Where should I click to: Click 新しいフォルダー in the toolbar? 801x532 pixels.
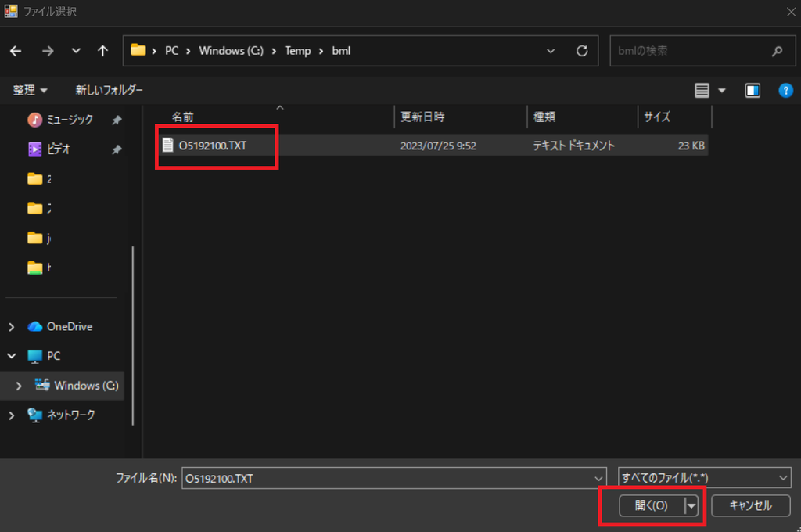tap(110, 91)
